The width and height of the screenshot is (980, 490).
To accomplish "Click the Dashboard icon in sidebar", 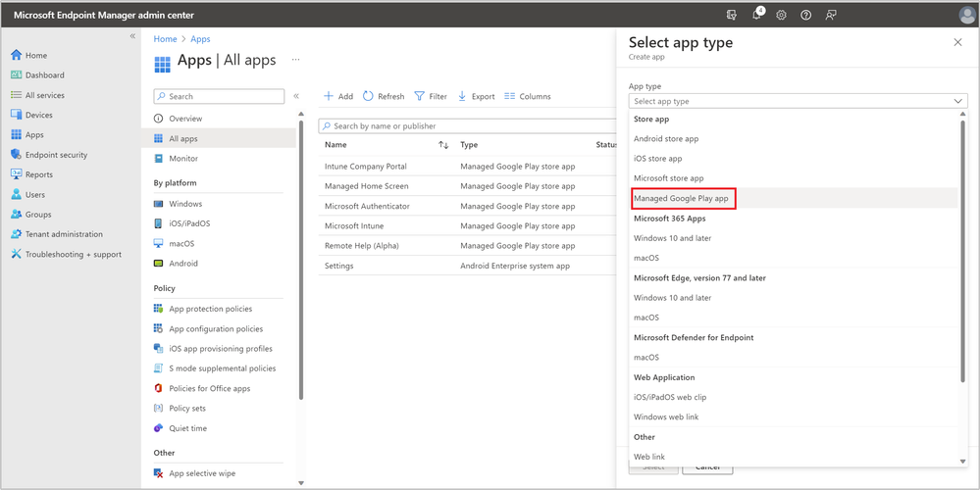I will coord(17,74).
